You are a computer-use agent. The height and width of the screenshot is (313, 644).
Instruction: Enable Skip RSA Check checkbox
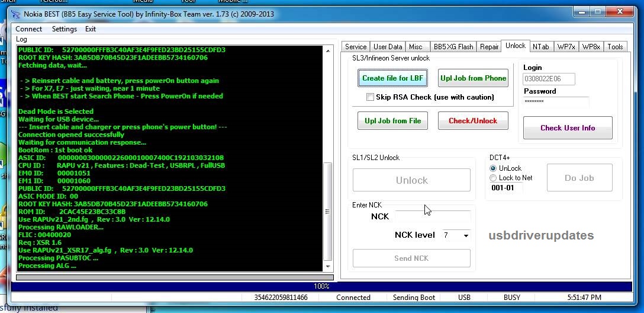370,97
